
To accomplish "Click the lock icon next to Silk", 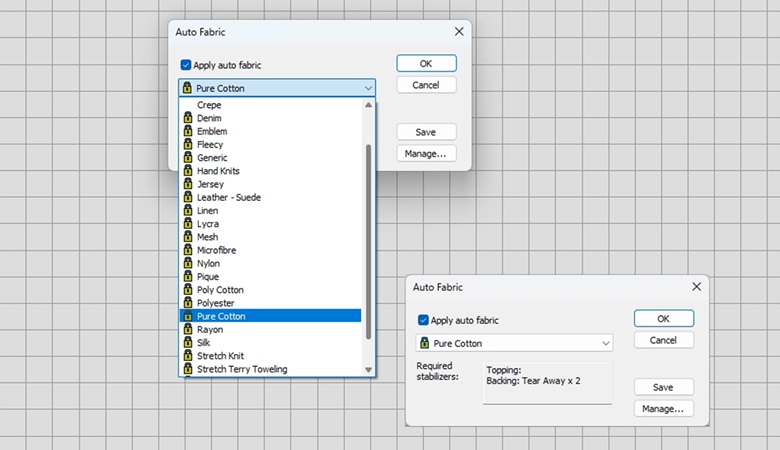I will pyautogui.click(x=187, y=343).
